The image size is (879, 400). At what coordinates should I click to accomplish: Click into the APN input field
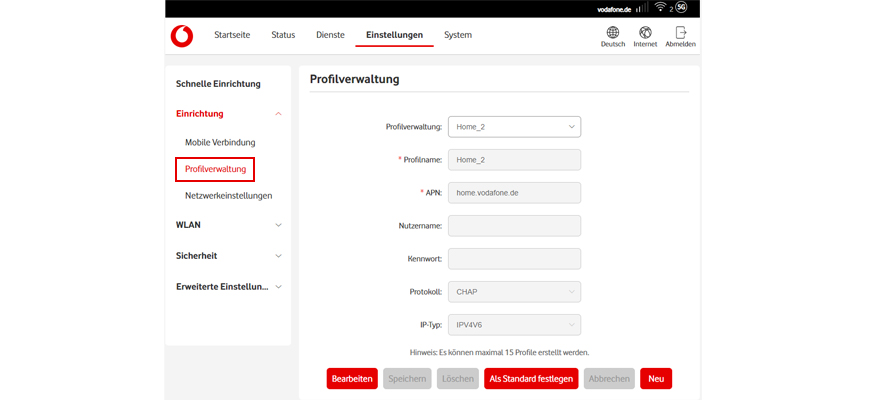514,193
